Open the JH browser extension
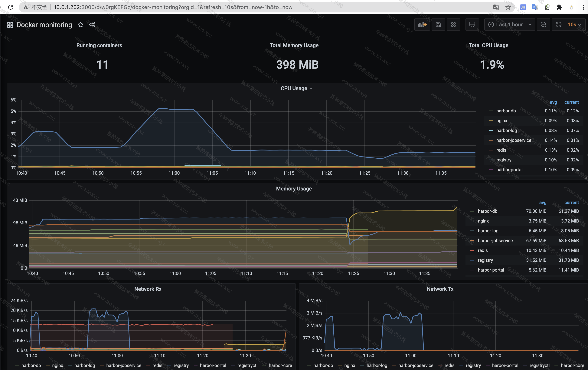 (523, 7)
